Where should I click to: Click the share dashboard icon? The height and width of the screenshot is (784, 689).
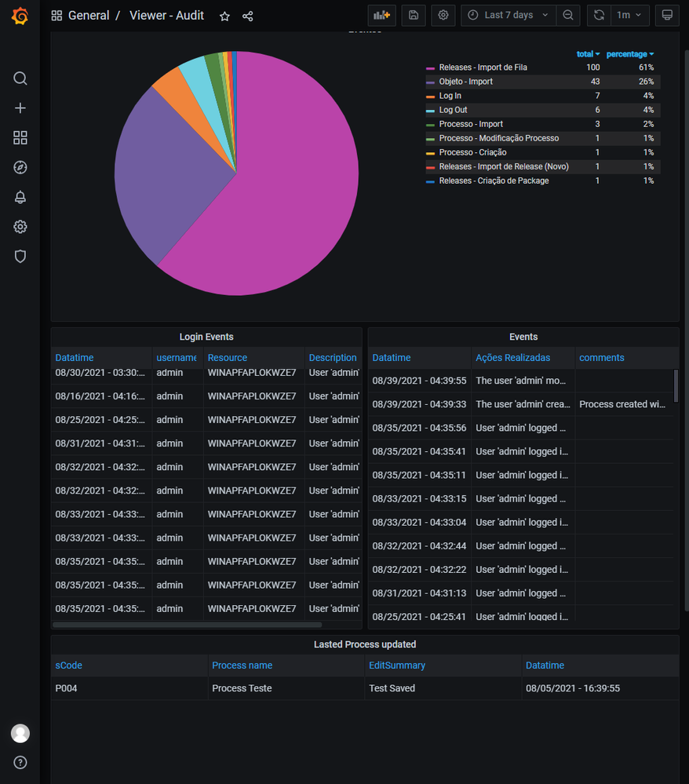click(x=248, y=16)
